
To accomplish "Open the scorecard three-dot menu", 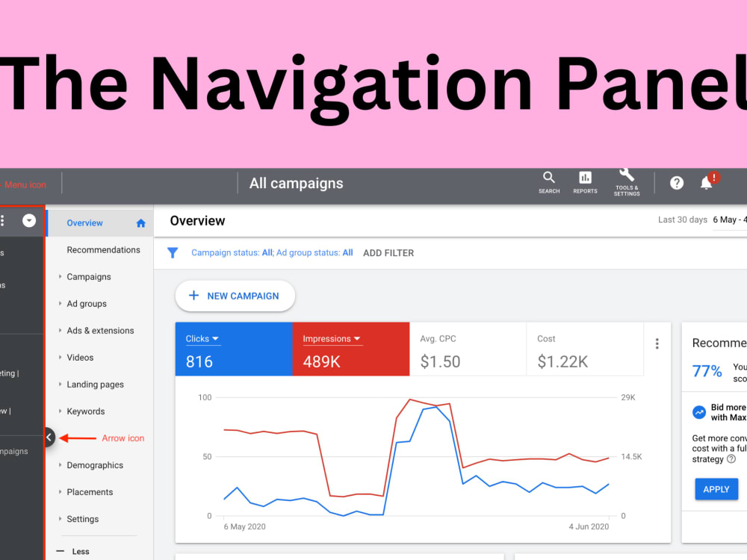I will (657, 343).
